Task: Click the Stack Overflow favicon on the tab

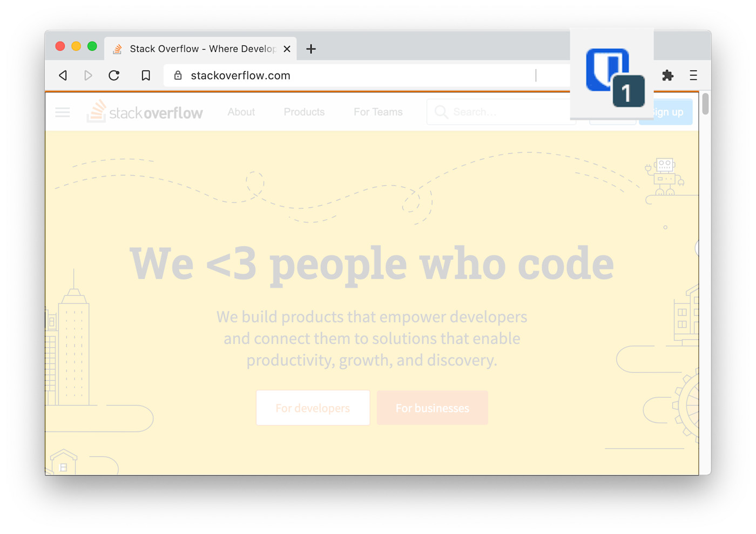Action: [x=117, y=49]
